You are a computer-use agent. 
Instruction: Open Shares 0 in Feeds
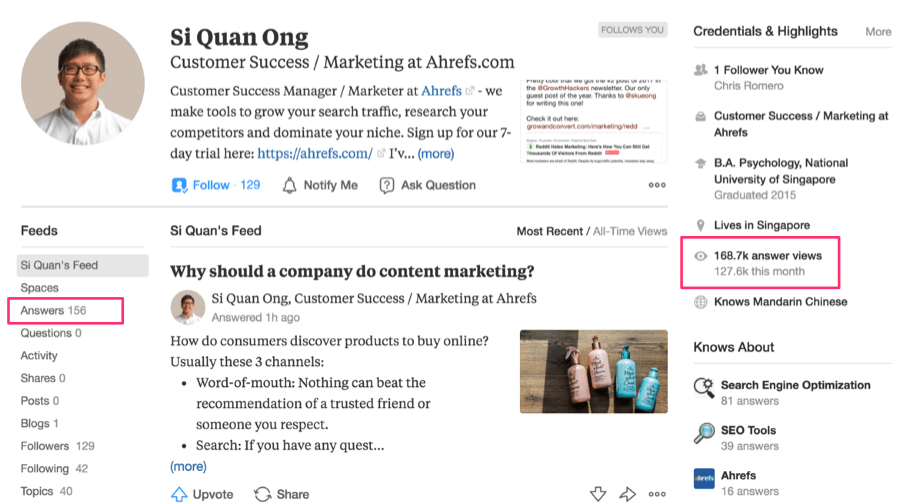pyautogui.click(x=43, y=378)
